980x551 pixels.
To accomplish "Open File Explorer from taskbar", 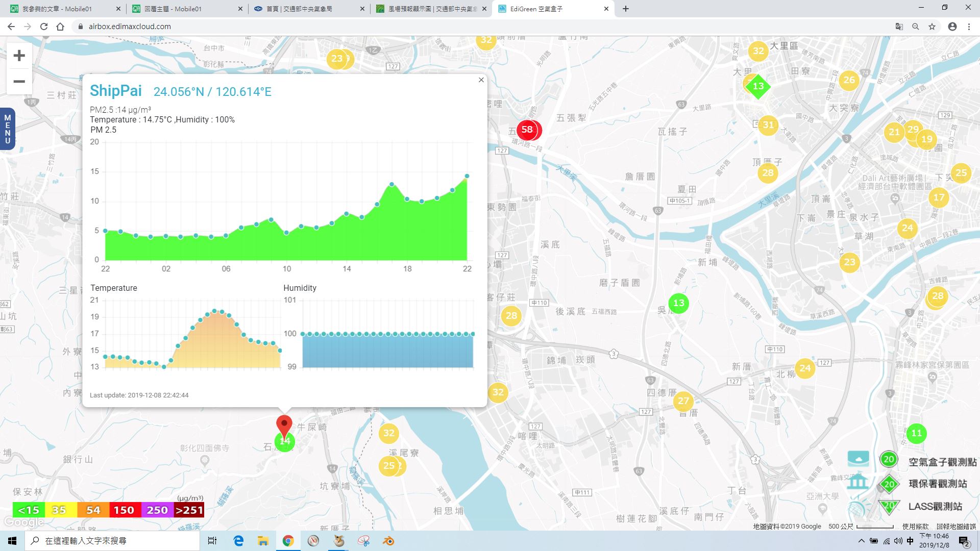I will 263,541.
